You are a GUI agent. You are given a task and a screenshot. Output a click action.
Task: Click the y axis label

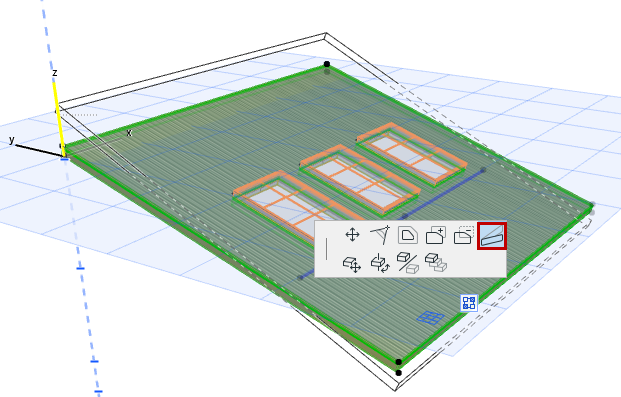(12, 139)
